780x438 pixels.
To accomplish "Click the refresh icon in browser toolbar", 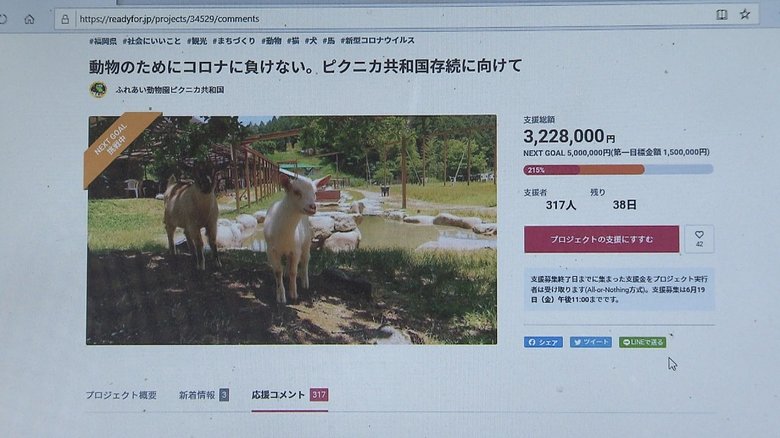I will point(3,19).
